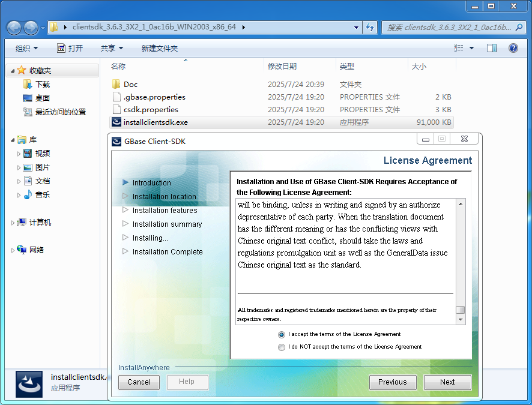
Task: Click the Previous button in installer
Action: [x=392, y=382]
